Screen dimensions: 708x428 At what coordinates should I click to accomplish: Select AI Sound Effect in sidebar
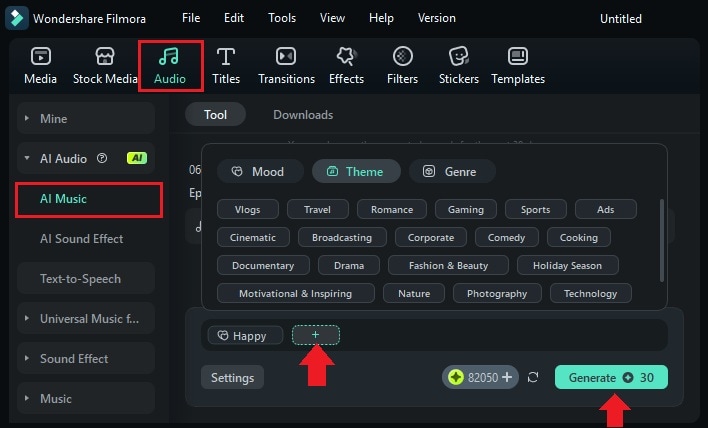point(81,238)
